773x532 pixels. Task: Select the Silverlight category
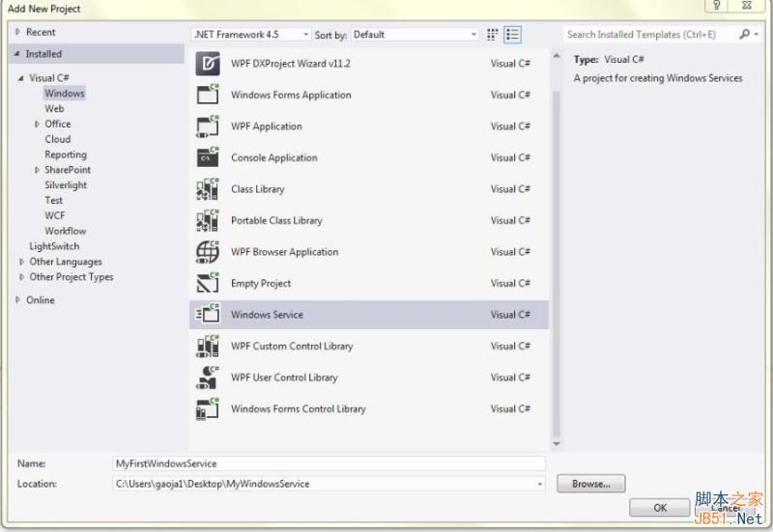click(x=66, y=185)
